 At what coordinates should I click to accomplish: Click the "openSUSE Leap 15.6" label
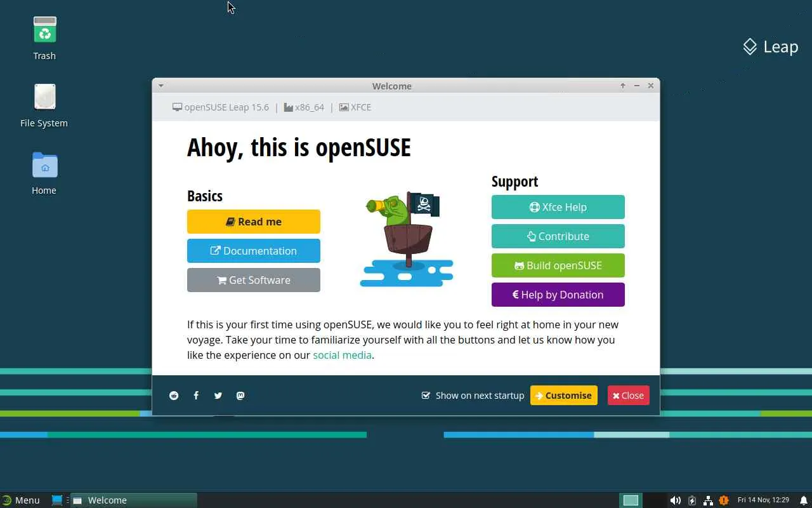click(x=221, y=107)
